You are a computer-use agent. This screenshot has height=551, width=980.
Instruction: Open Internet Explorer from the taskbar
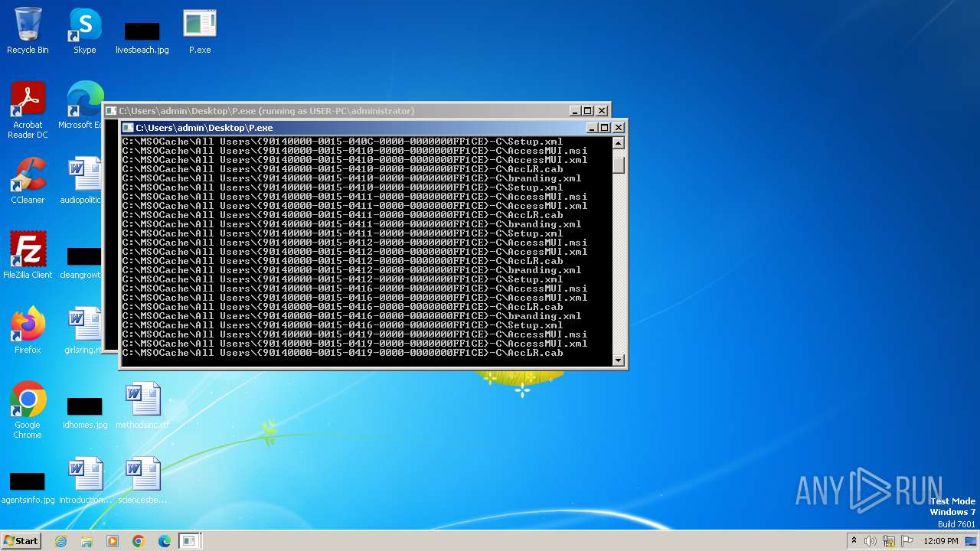60,541
